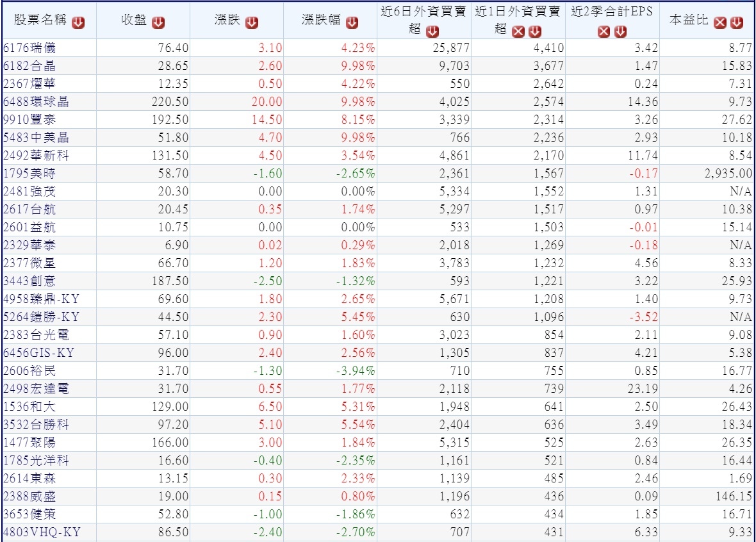Open stock 9910豐泰
This screenshot has width=756, height=542.
pyautogui.click(x=29, y=120)
